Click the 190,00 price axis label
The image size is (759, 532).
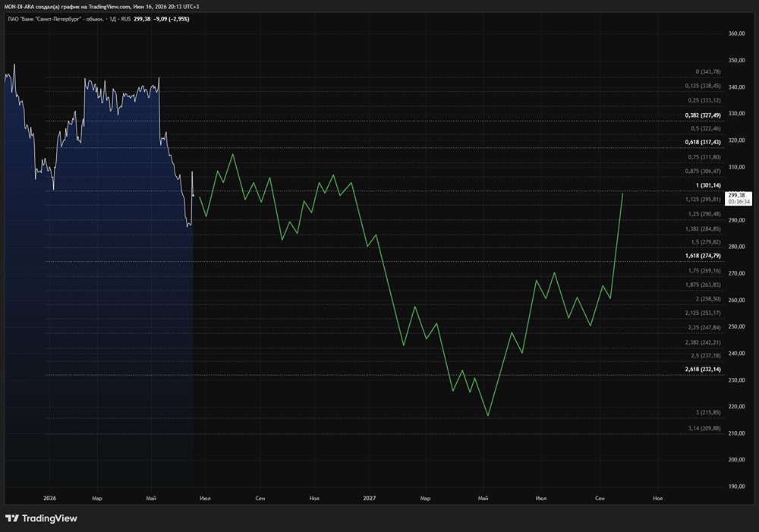tap(736, 486)
